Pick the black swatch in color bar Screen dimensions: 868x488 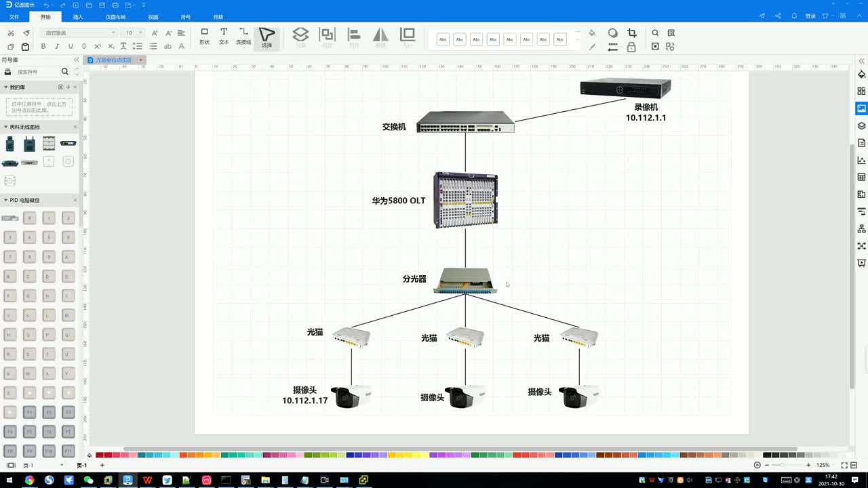tap(767, 455)
